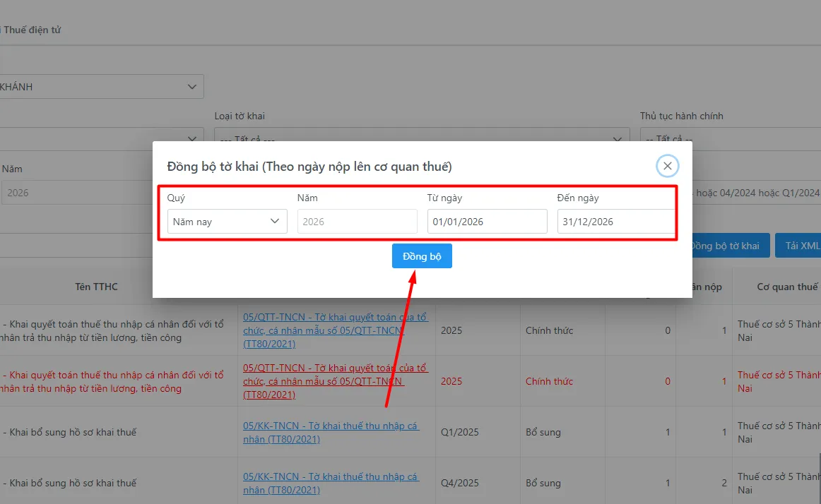This screenshot has width=821, height=504.
Task: Click the blue Đồng bộ button in the dialog
Action: (422, 256)
